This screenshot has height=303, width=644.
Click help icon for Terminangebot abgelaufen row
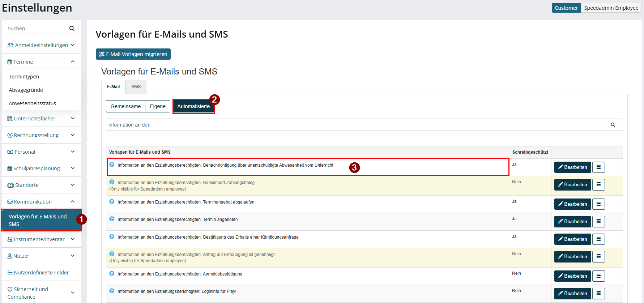point(112,201)
